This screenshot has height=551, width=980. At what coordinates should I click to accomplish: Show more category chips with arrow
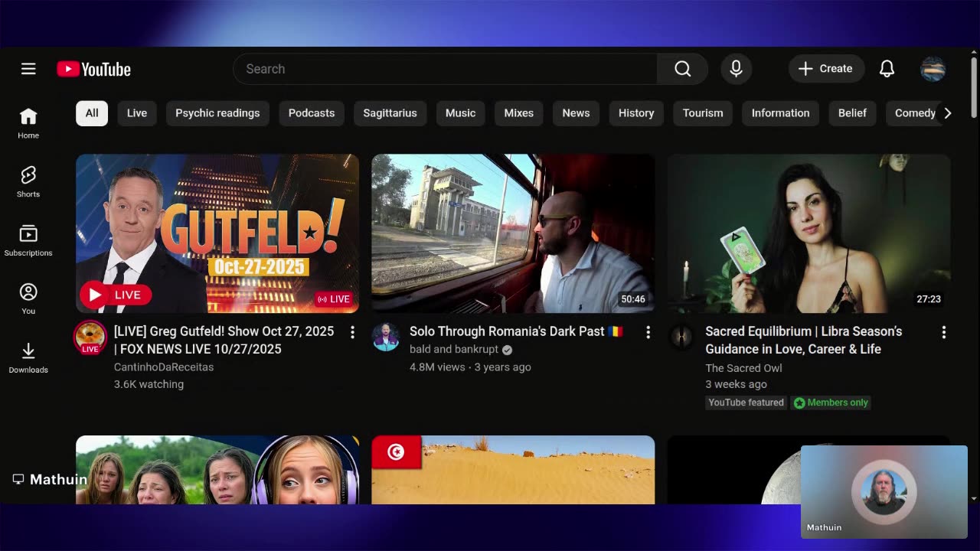pos(947,113)
